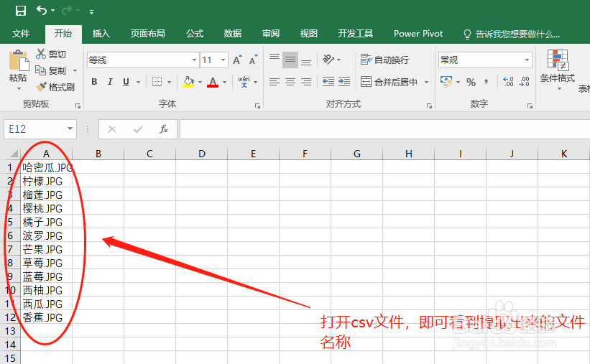Click the insert function fx icon
590x364 pixels.
tap(163, 129)
